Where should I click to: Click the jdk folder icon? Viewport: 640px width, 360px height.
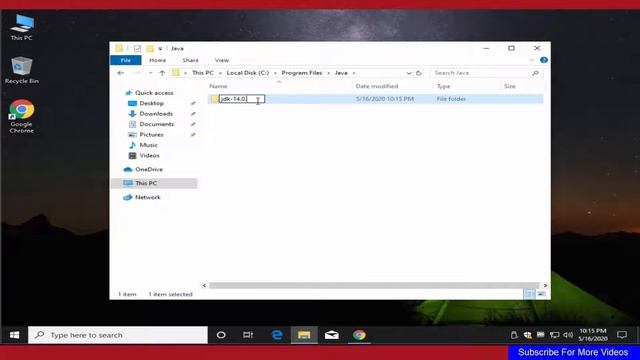(x=215, y=99)
